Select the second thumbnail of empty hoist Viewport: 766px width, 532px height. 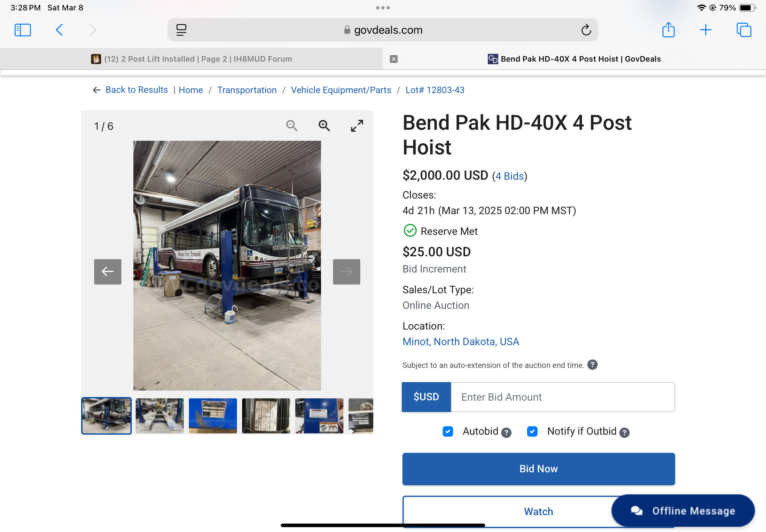159,416
